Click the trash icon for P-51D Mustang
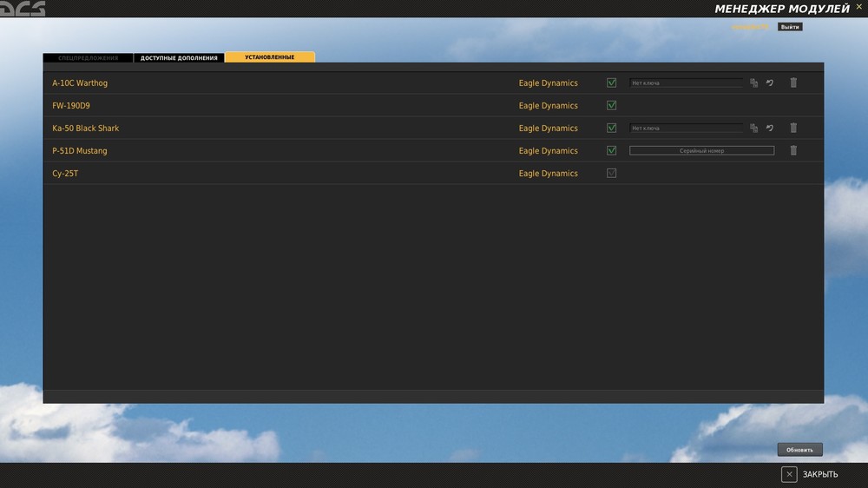The height and width of the screenshot is (488, 868). click(x=793, y=150)
